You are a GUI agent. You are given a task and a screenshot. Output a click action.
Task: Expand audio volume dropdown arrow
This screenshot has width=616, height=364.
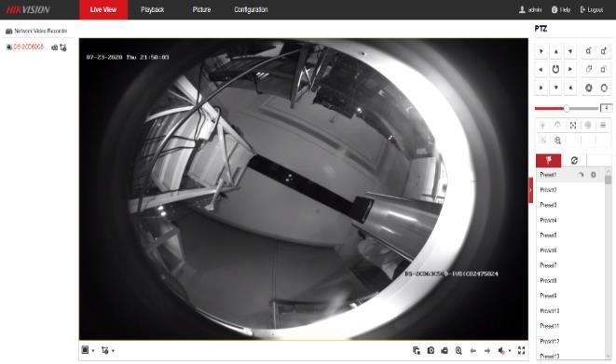510,351
